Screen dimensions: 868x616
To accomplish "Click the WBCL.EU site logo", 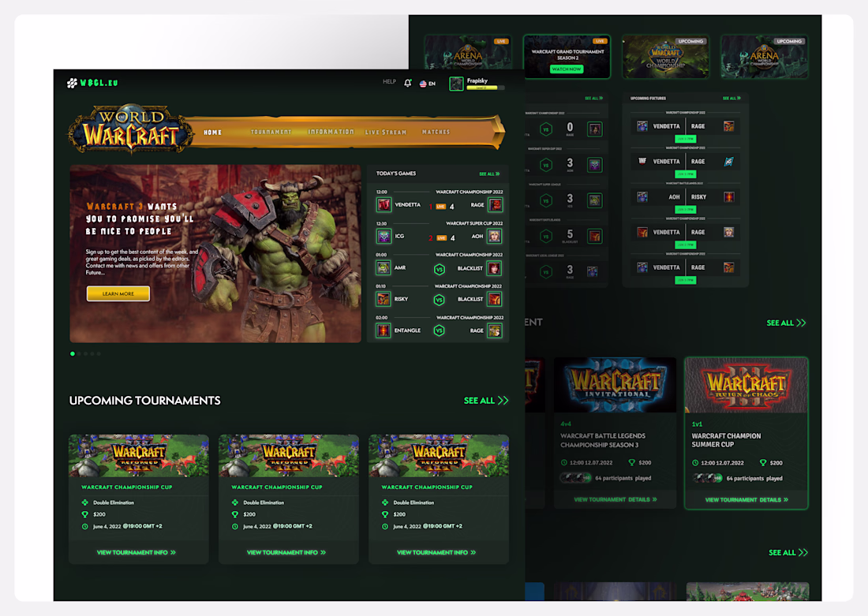I will point(92,83).
